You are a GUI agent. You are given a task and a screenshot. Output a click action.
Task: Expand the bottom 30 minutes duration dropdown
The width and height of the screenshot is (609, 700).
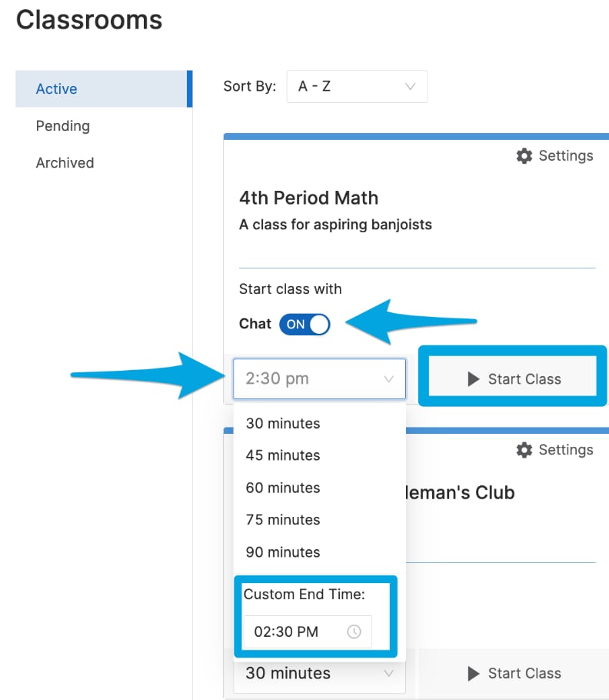point(319,673)
